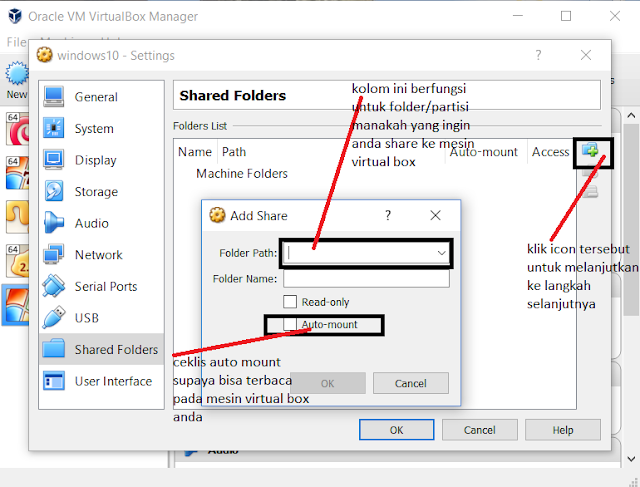Viewport: 640px width, 487px height.
Task: Select the System settings category
Action: (x=101, y=128)
